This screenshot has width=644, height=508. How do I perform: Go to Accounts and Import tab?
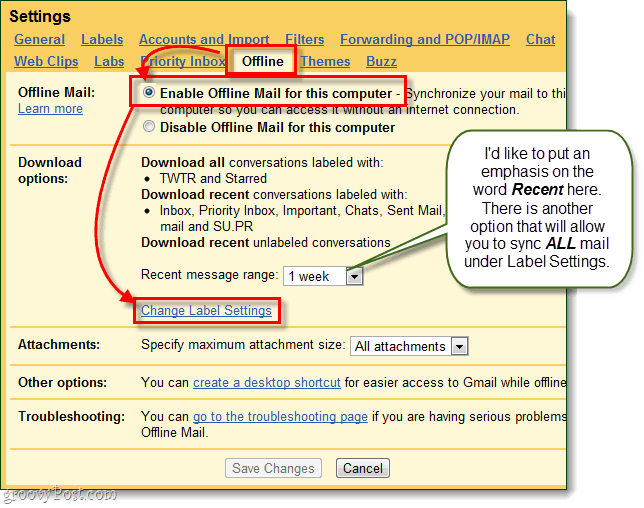pyautogui.click(x=204, y=39)
